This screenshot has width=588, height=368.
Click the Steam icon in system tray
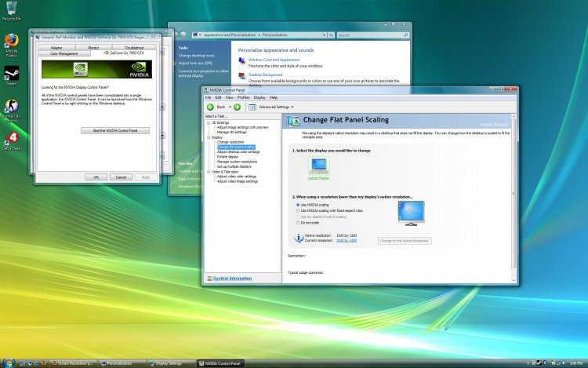point(539,363)
